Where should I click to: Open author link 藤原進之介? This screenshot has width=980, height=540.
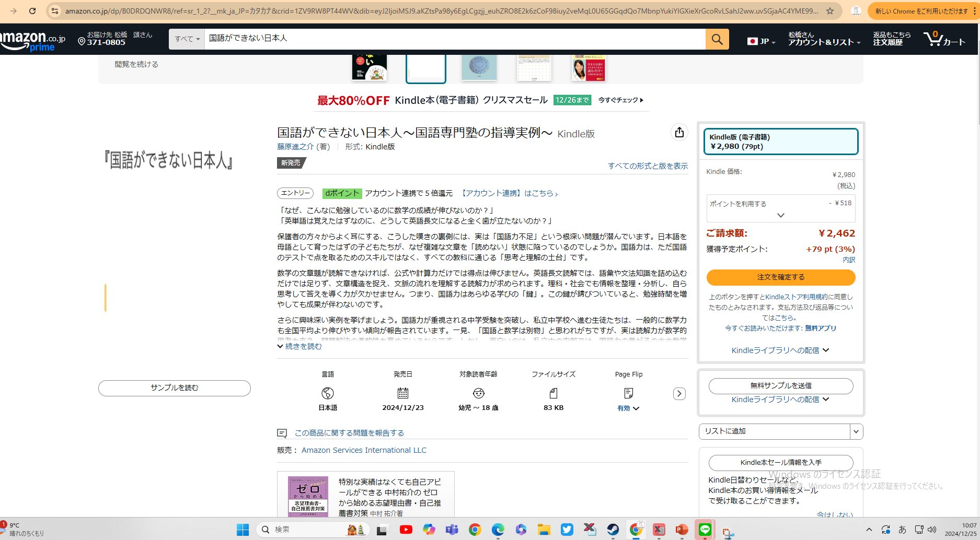click(x=295, y=147)
